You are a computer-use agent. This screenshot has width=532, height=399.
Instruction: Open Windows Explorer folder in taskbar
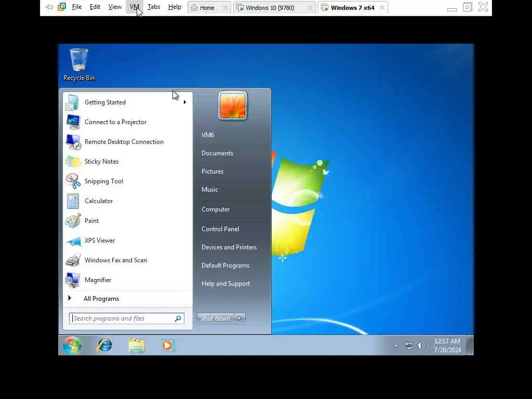137,345
